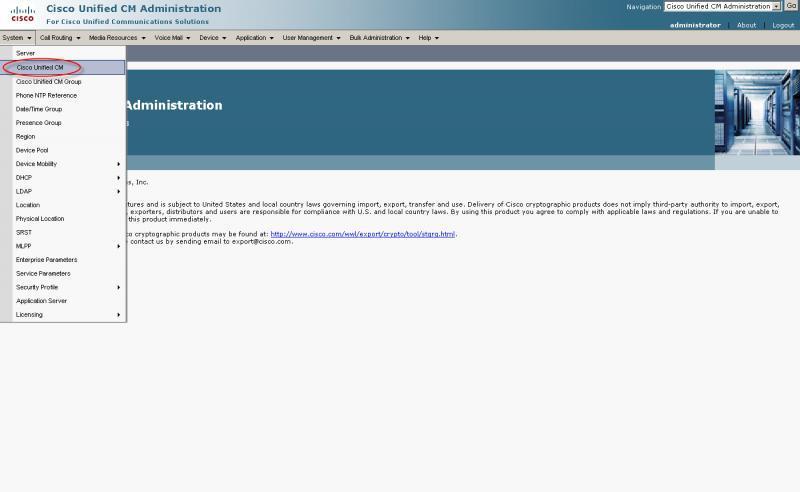Select Date/Time Group entry

click(63, 109)
